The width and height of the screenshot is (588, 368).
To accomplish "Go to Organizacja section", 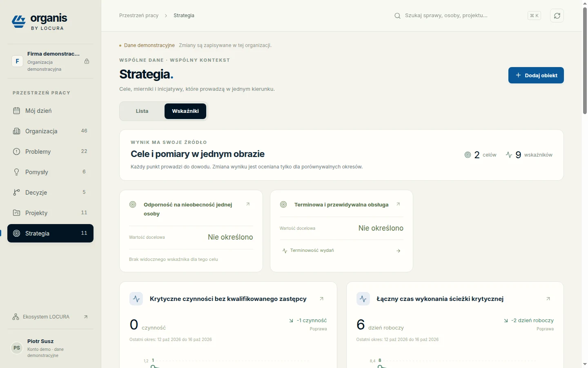I will [50, 131].
